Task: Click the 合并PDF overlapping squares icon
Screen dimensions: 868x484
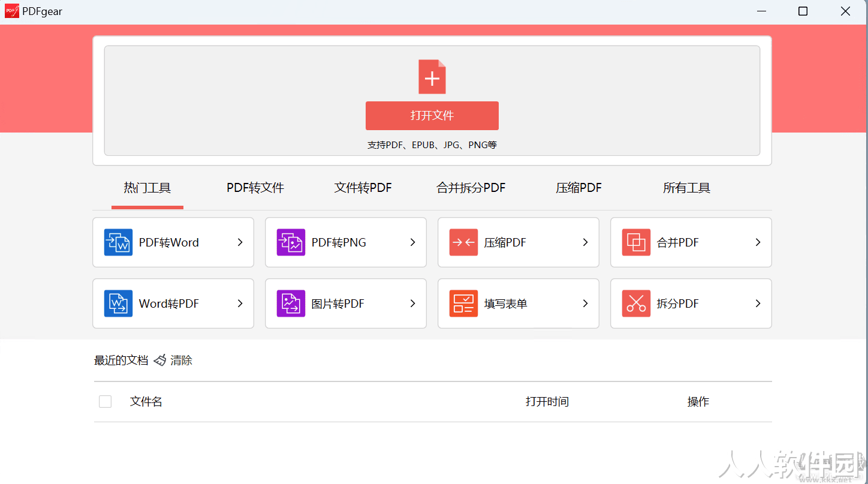Action: [636, 242]
